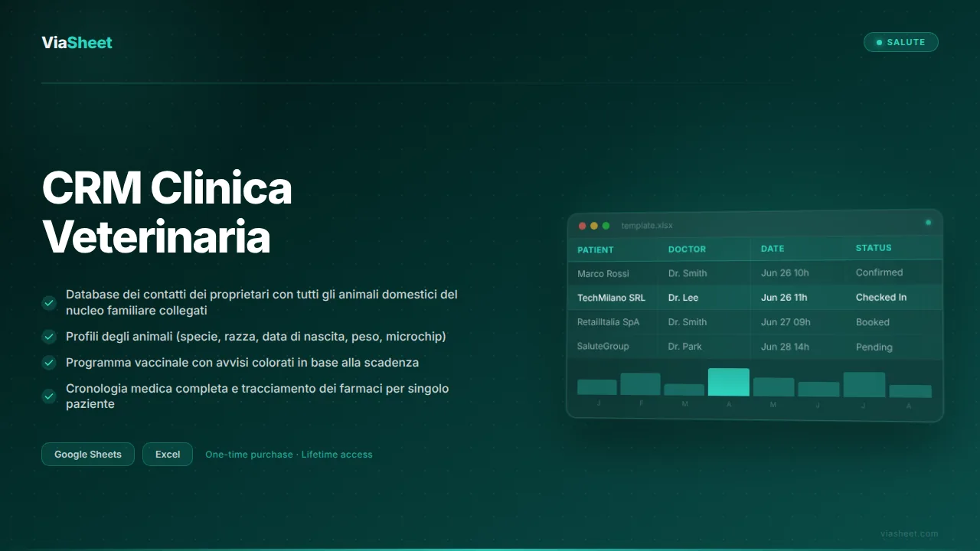Click the Pending status cell

click(x=874, y=347)
